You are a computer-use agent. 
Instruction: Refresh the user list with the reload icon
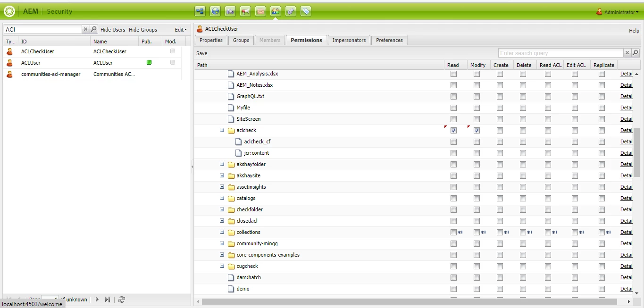(x=122, y=300)
